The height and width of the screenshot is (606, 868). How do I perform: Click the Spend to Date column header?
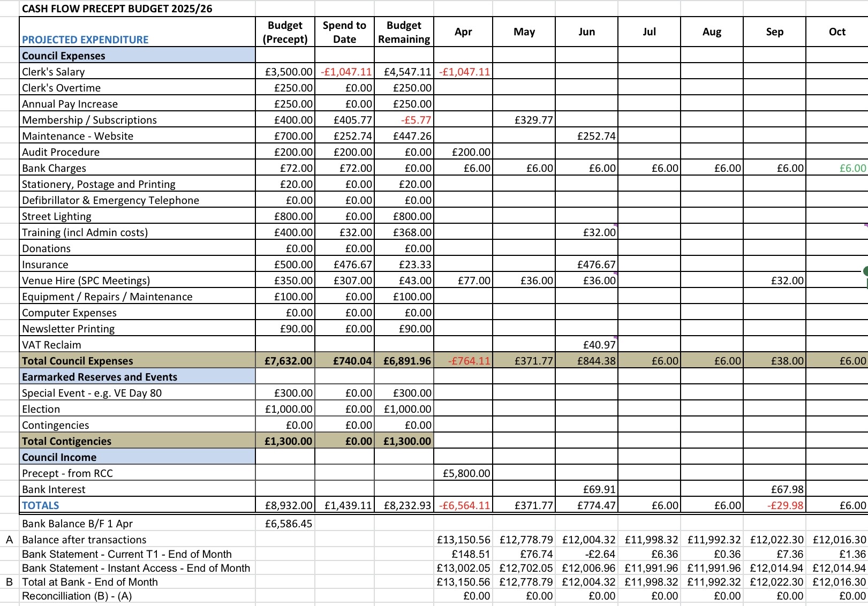click(x=344, y=32)
